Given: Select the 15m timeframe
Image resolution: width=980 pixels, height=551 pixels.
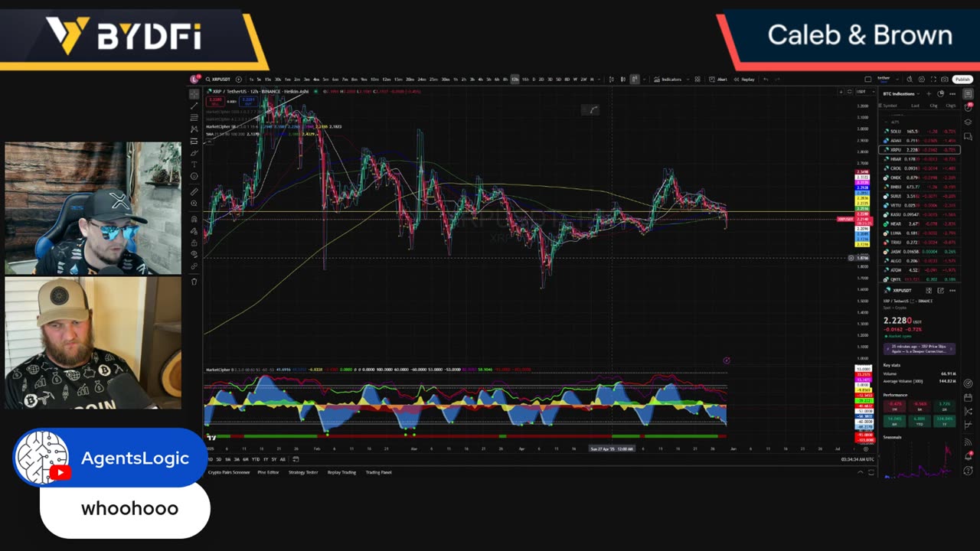Looking at the screenshot, I should [397, 79].
